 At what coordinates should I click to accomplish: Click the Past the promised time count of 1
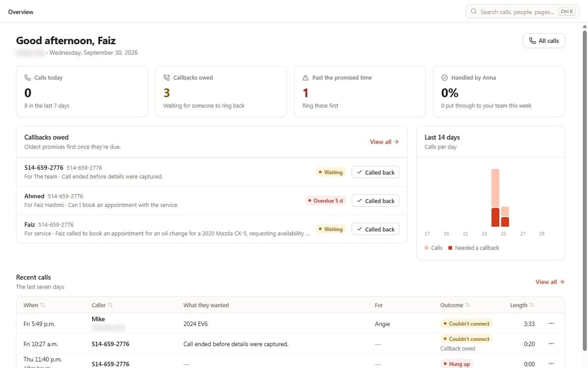pyautogui.click(x=305, y=93)
